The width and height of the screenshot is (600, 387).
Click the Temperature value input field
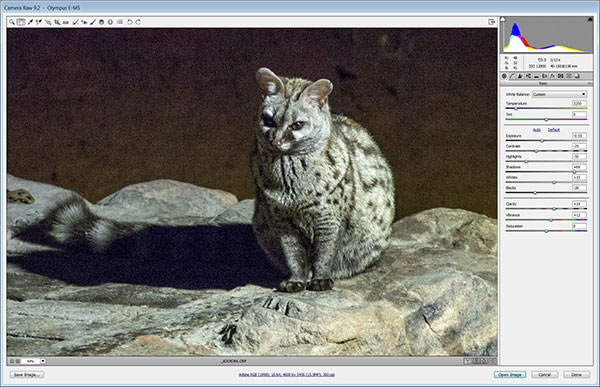579,103
